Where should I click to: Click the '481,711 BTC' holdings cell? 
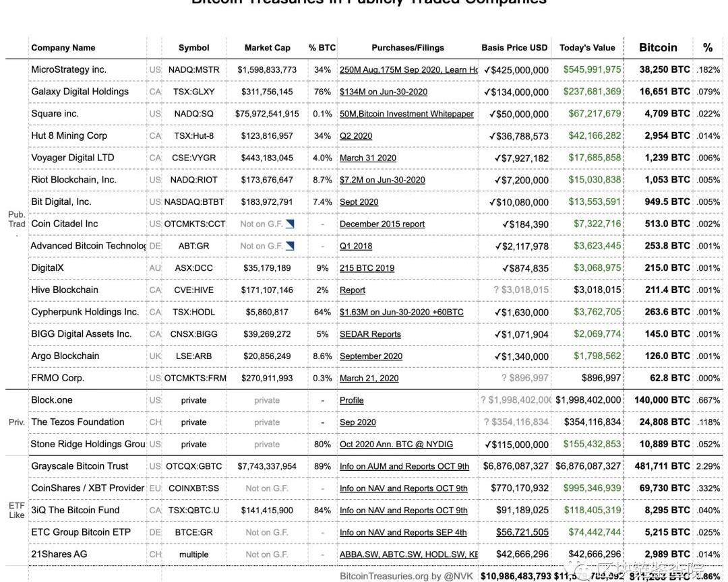[x=662, y=466]
